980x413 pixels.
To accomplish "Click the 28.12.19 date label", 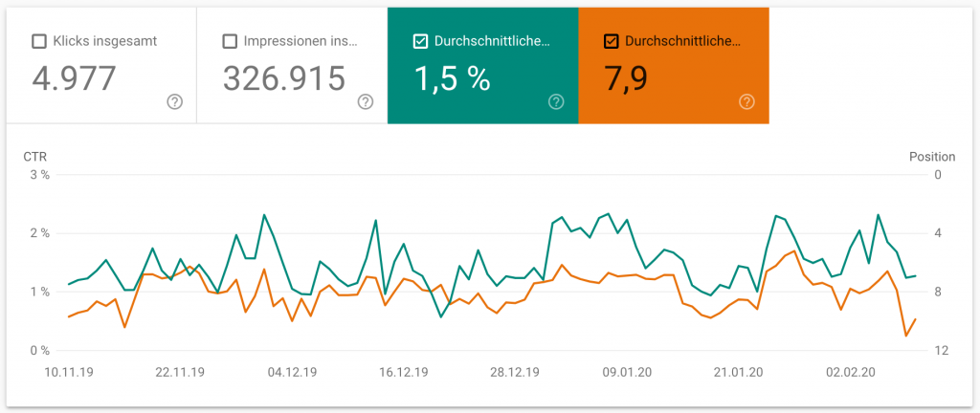I will [514, 373].
